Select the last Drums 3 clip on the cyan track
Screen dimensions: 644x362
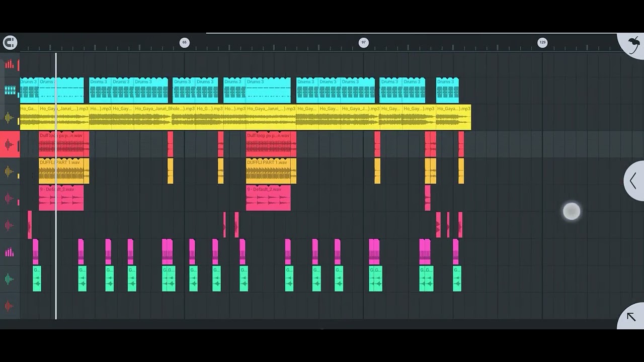tap(447, 90)
